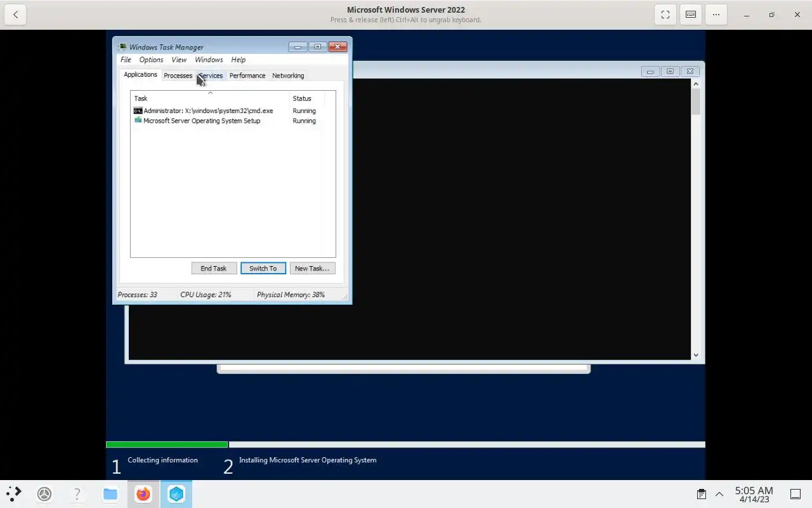This screenshot has height=508, width=812.
Task: Click Installing Microsoft Server Operating System label
Action: pyautogui.click(x=308, y=460)
